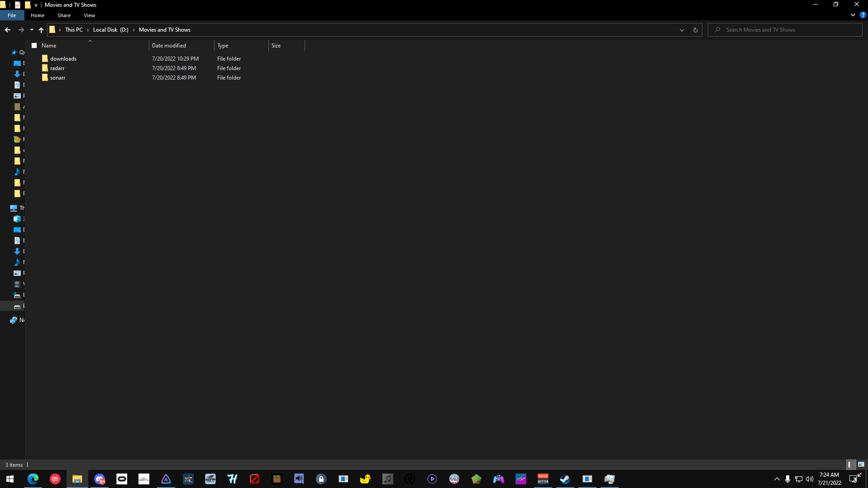Open Microsoft Edge from the taskbar
The width and height of the screenshot is (868, 488).
tap(33, 479)
